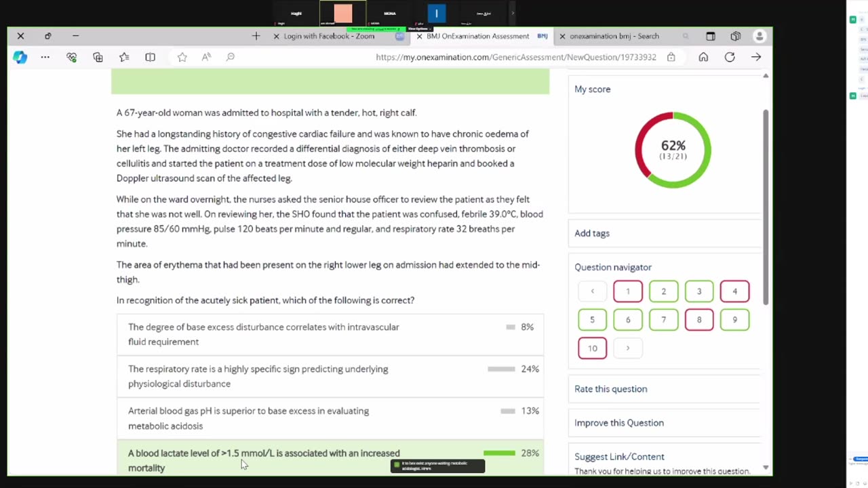Click the Zoom participant strip next arrow
The width and height of the screenshot is (868, 488).
513,13
